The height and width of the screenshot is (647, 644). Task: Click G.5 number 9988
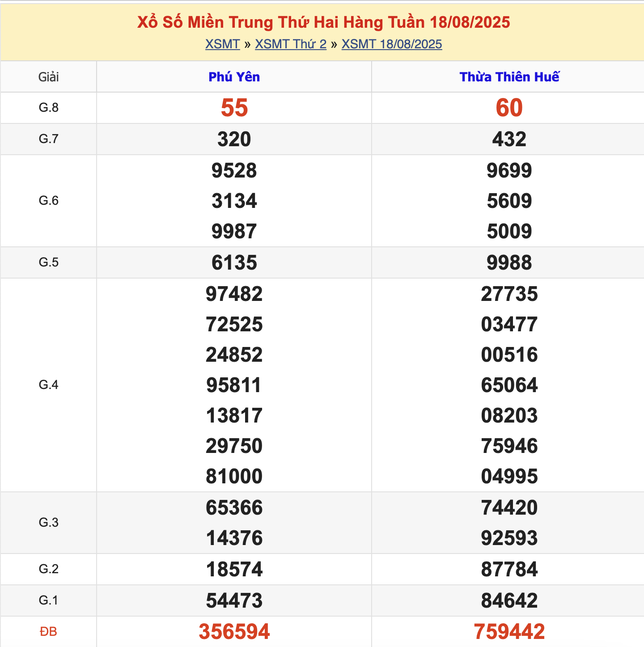coord(509,262)
